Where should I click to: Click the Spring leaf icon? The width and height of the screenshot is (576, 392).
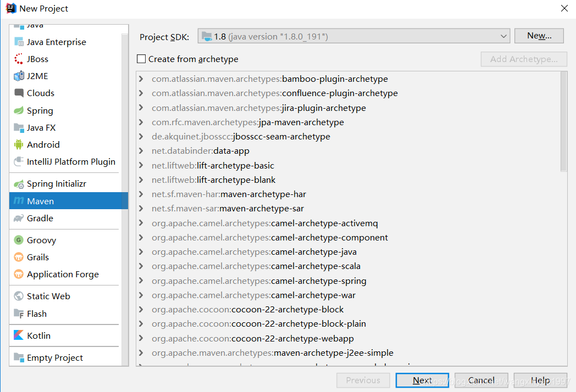pyautogui.click(x=19, y=110)
